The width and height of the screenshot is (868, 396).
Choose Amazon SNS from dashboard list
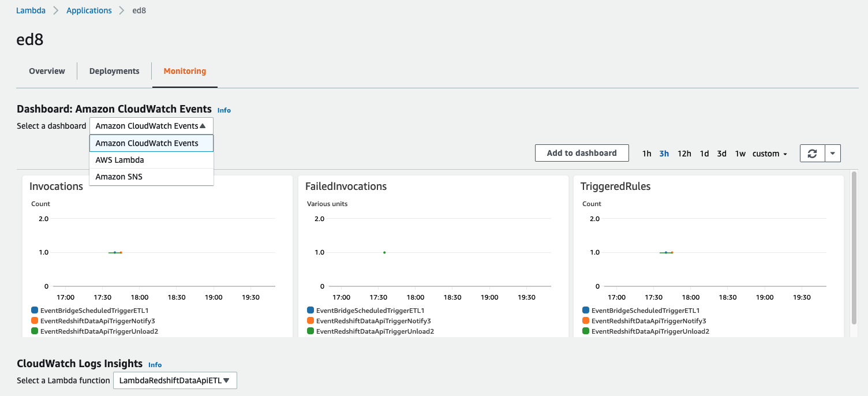152,177
